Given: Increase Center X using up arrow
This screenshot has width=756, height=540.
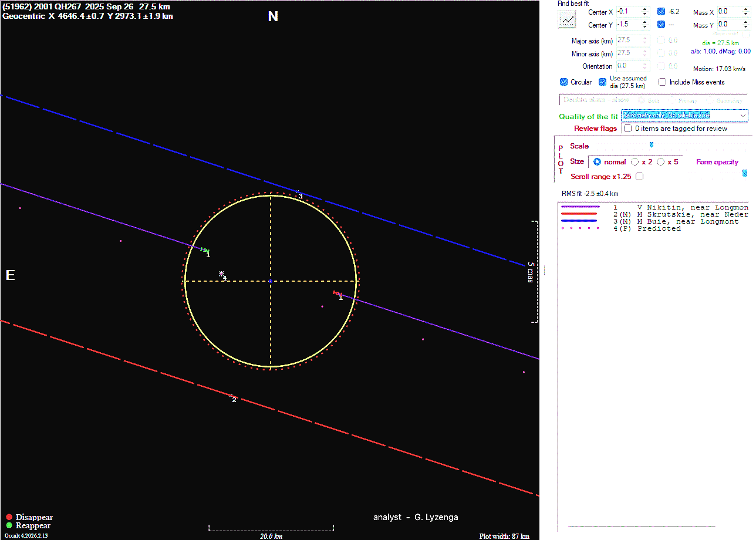Looking at the screenshot, I should click(644, 9).
